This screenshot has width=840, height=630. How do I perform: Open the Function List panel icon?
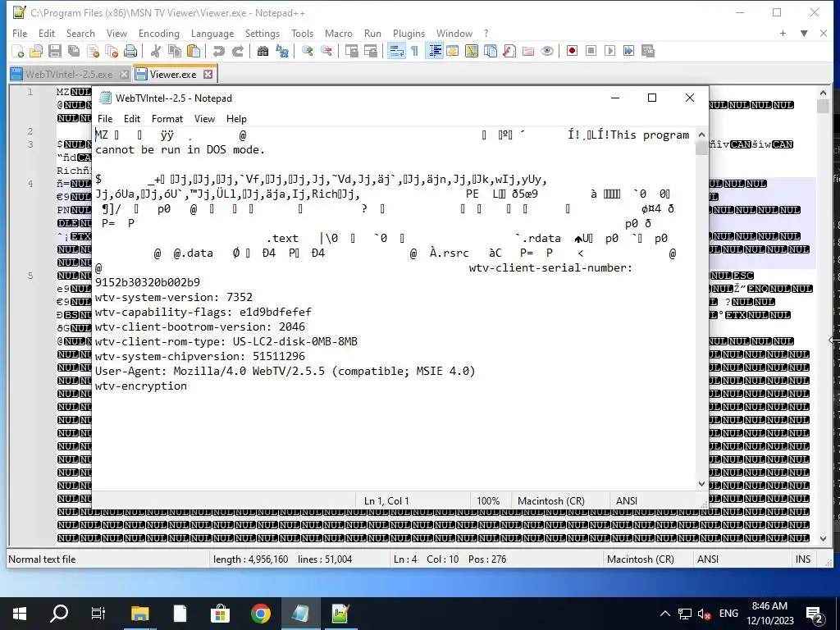click(509, 51)
